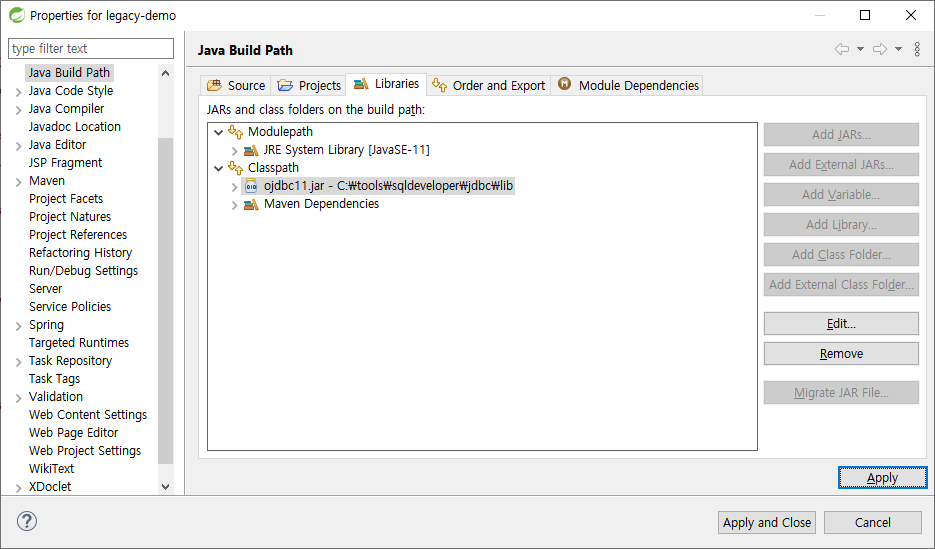Open Project Facets page
The image size is (935, 549).
pyautogui.click(x=66, y=198)
